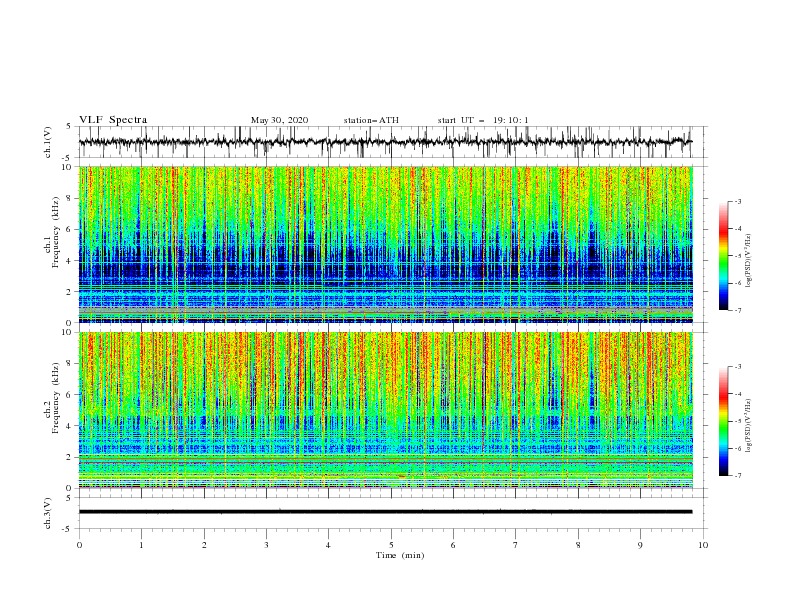
Task: Click the ch.2 spectrogram panel
Action: [385, 410]
